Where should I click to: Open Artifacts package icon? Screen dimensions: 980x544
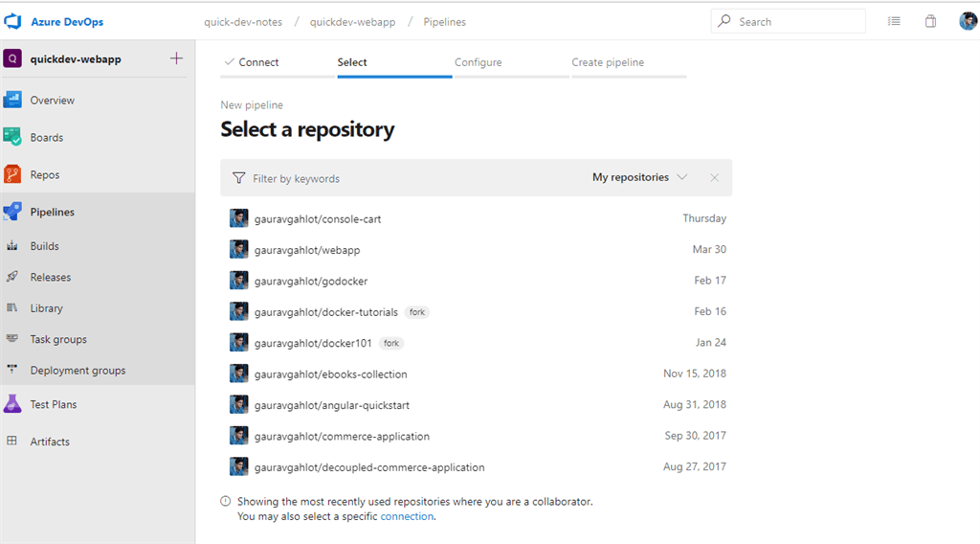coord(12,441)
